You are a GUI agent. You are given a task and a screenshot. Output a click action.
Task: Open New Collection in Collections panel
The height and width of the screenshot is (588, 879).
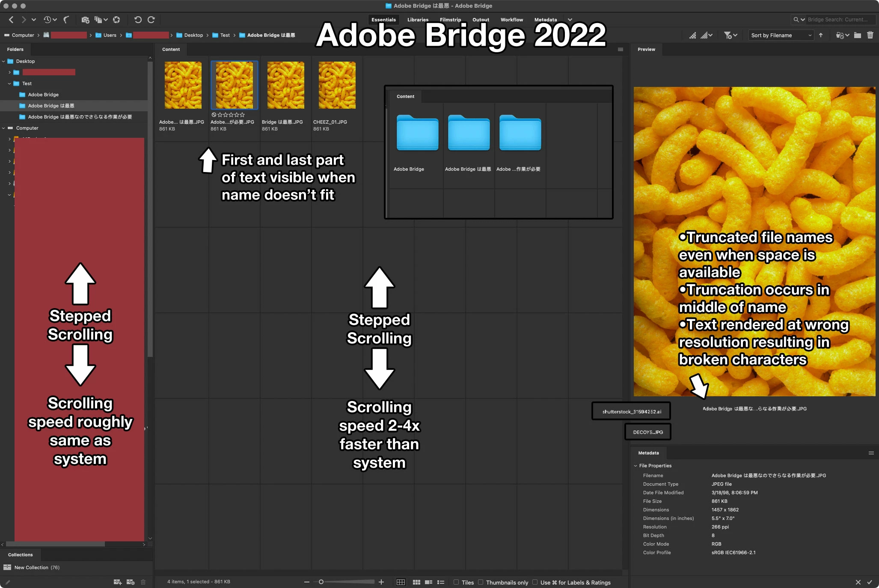click(31, 567)
